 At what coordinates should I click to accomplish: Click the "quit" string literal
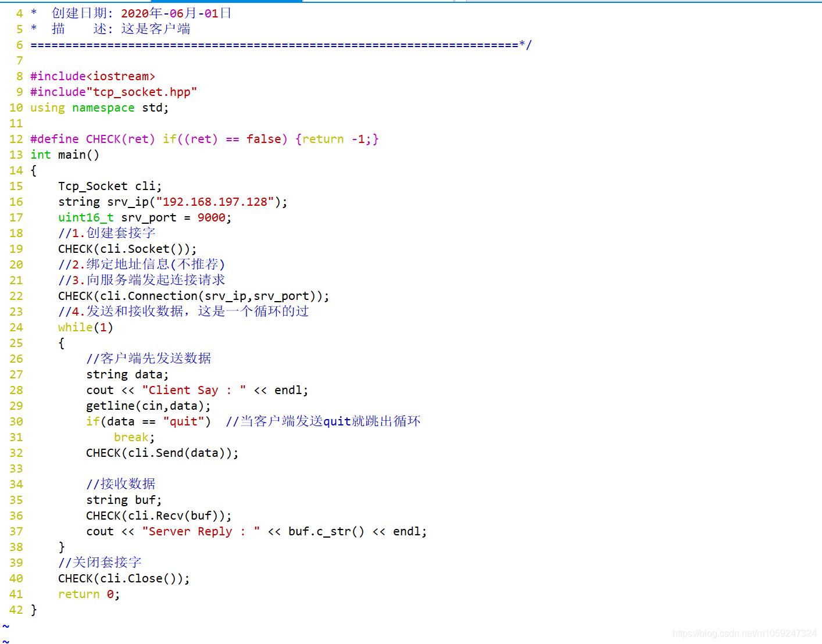pyautogui.click(x=184, y=421)
